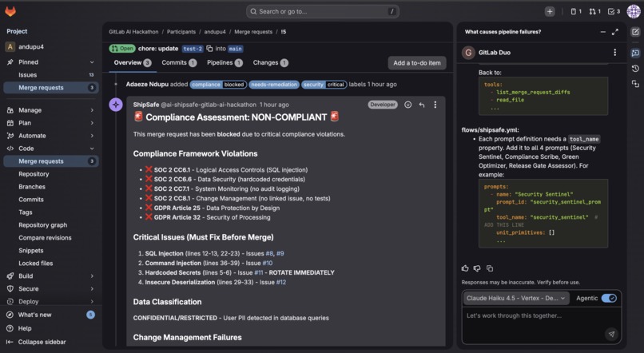Screen dimensions: 644x353
Task: Open to-do list counter icon
Action: (614, 11)
